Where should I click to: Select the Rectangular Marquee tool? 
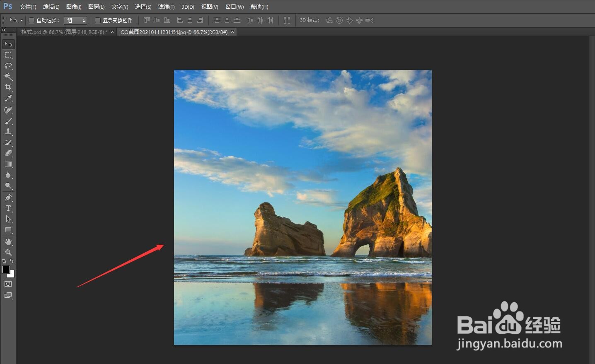[x=8, y=55]
